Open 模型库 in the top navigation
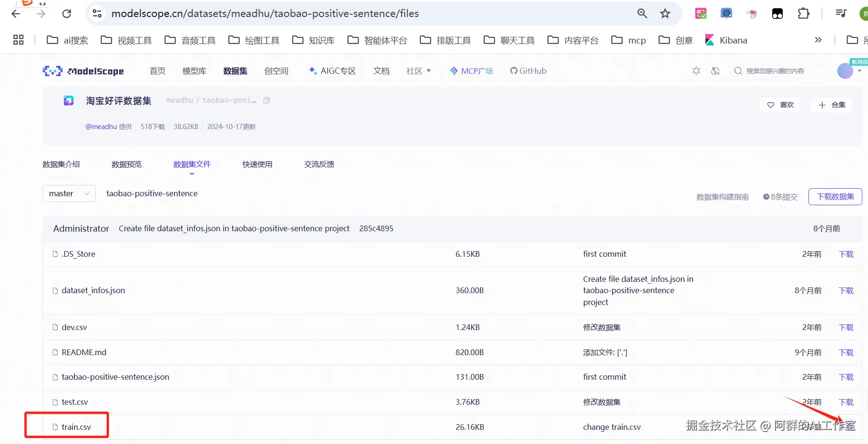 pos(194,71)
